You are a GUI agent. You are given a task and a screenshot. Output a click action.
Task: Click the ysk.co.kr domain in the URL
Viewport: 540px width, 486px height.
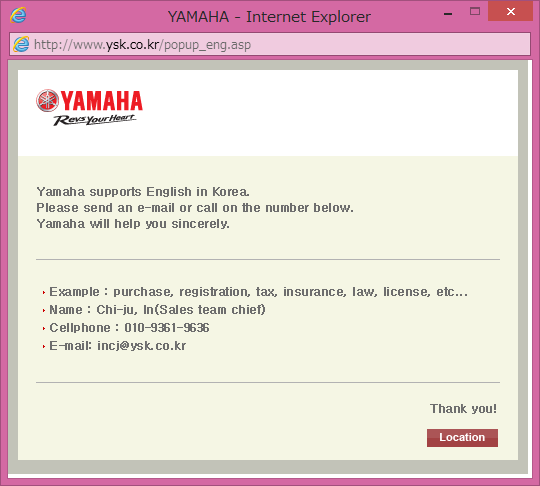[x=132, y=45]
